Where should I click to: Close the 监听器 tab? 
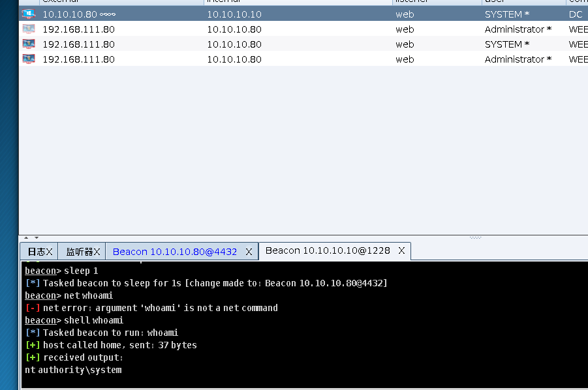(97, 252)
